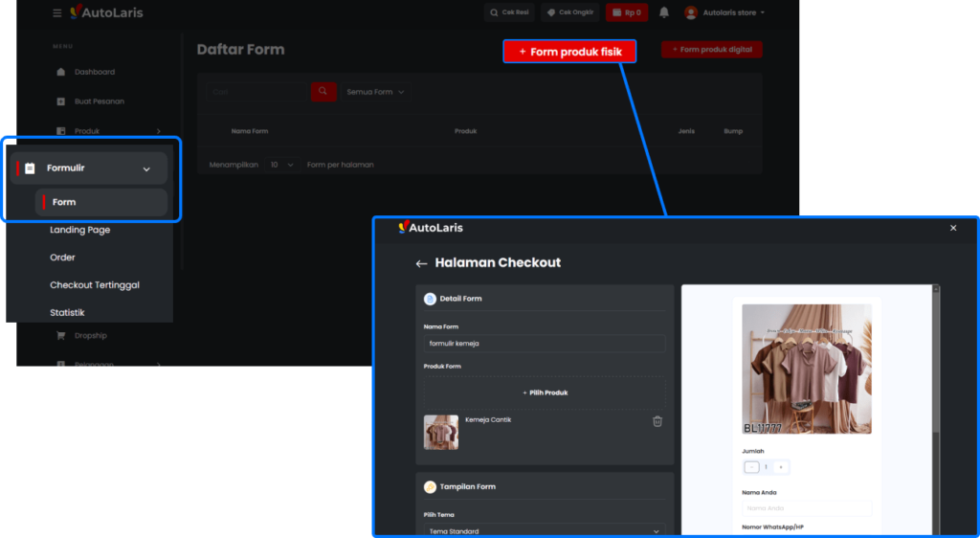Click the red search button
Screen dimensions: 980x538
point(323,92)
